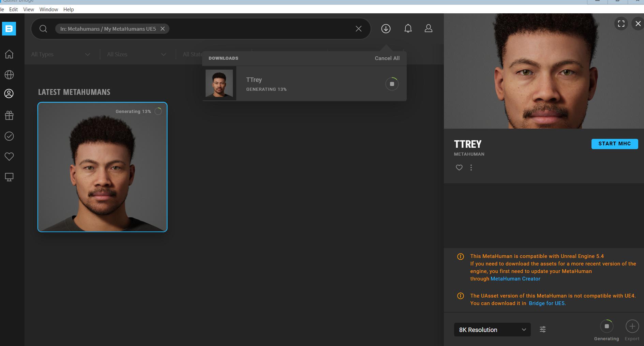Stop TTrey download in Downloads list

click(392, 84)
